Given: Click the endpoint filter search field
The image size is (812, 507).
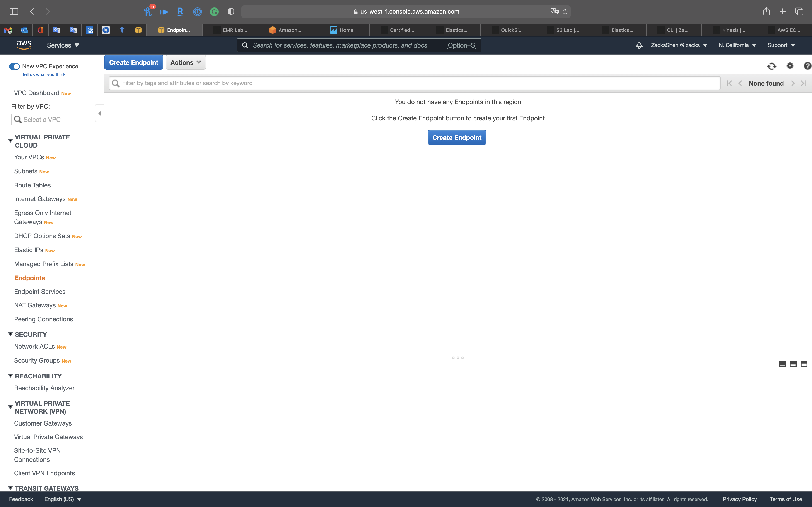Looking at the screenshot, I should pos(414,83).
